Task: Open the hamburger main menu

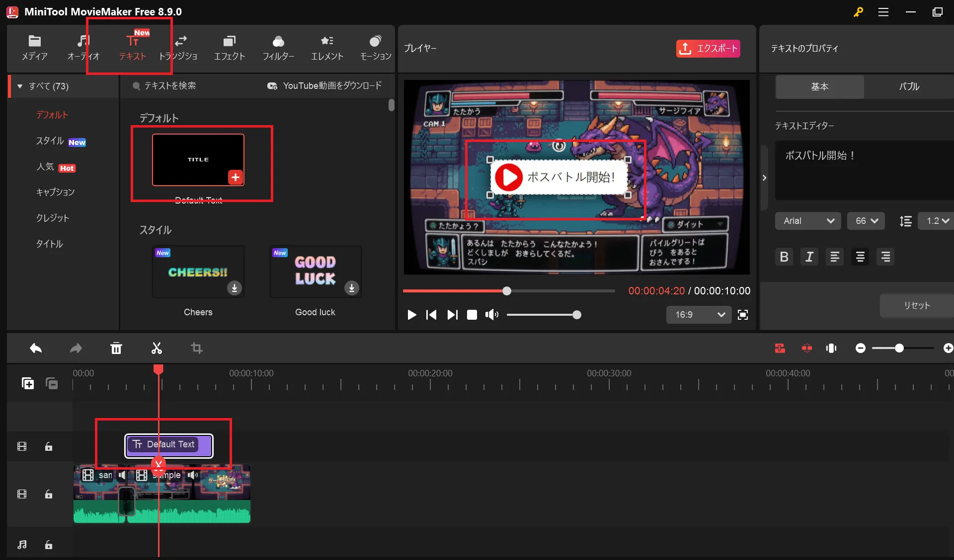Action: [x=883, y=12]
